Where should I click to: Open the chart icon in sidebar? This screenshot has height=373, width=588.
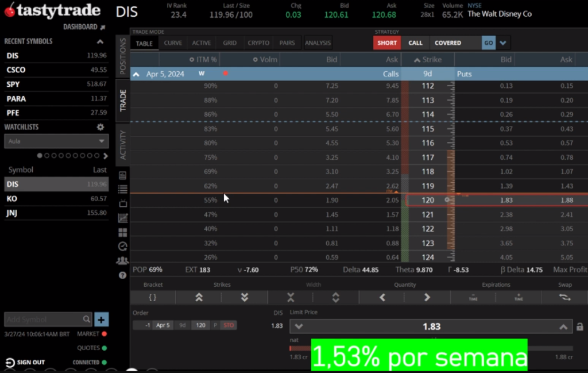(122, 218)
